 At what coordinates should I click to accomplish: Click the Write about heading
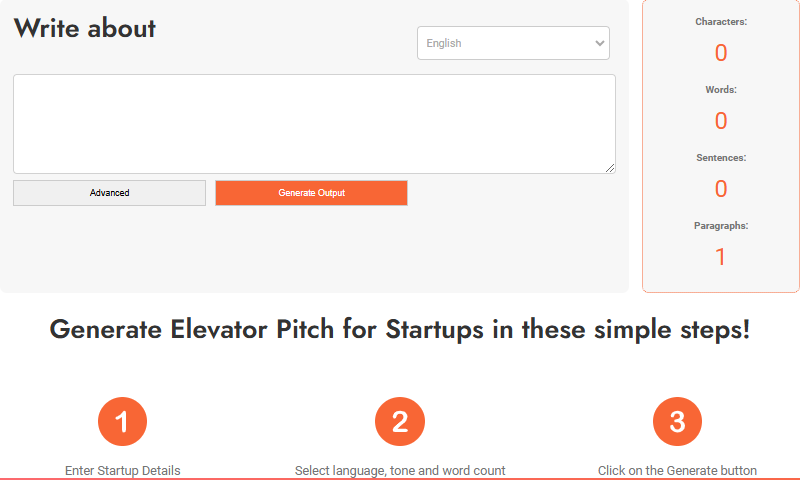point(85,28)
